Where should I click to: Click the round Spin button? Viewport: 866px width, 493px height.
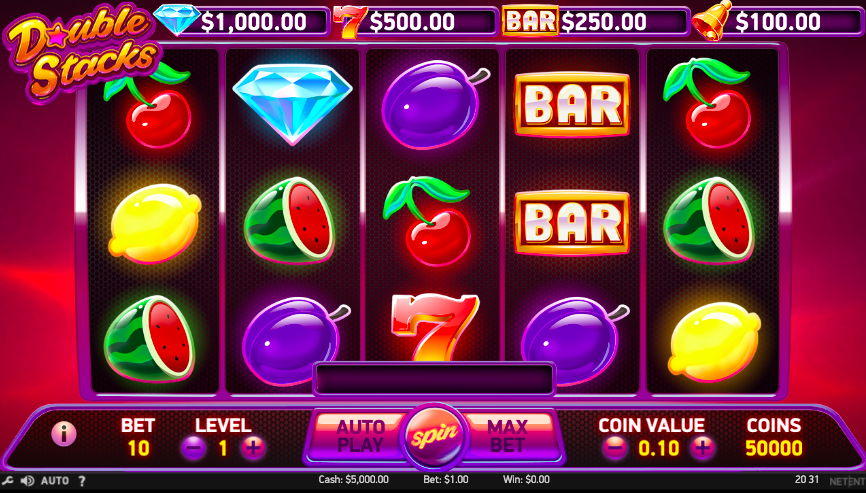(434, 437)
